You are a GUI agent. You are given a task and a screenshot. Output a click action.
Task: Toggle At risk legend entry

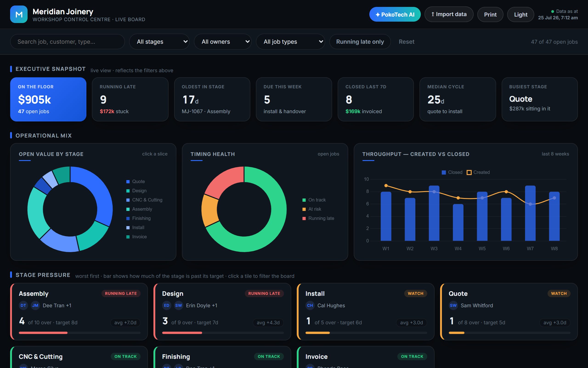point(312,209)
